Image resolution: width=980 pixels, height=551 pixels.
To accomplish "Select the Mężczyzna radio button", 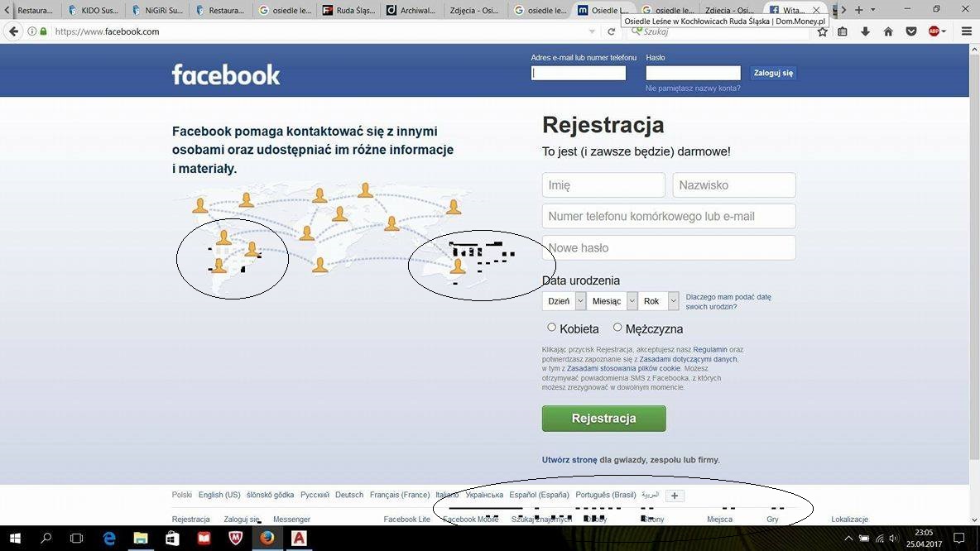I will click(x=617, y=328).
